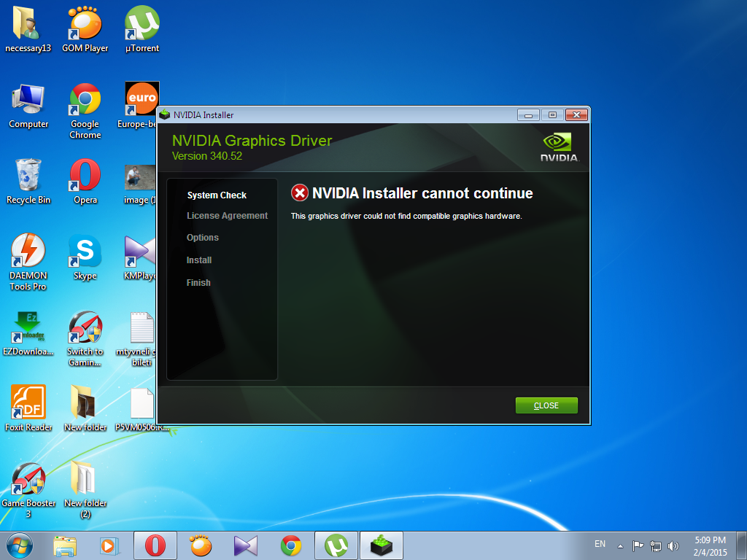Click the EN language indicator
This screenshot has width=747, height=560.
click(x=600, y=544)
